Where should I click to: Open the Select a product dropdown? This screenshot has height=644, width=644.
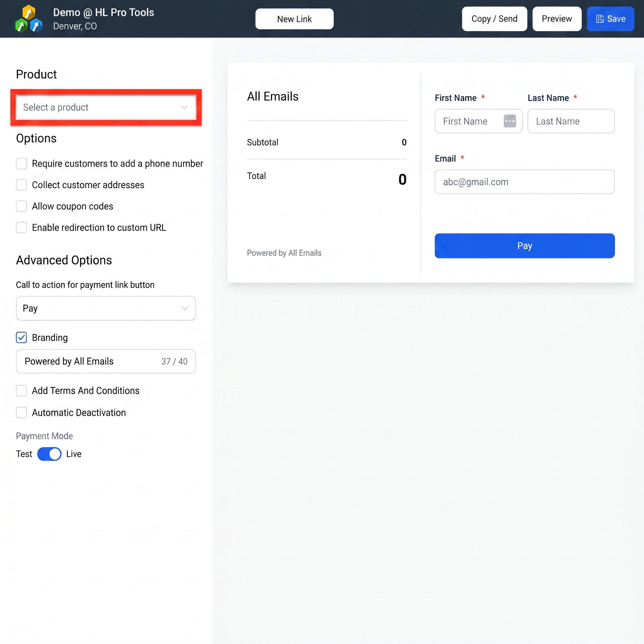coord(106,107)
